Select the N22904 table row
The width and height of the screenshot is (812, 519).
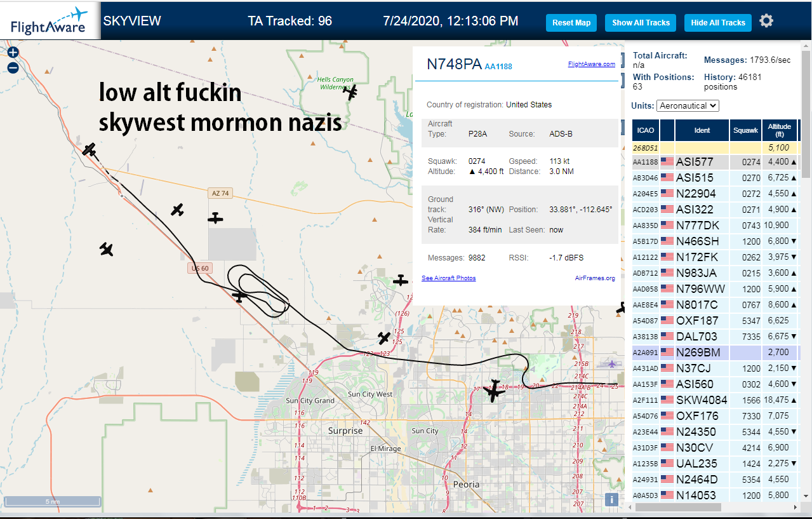point(715,194)
